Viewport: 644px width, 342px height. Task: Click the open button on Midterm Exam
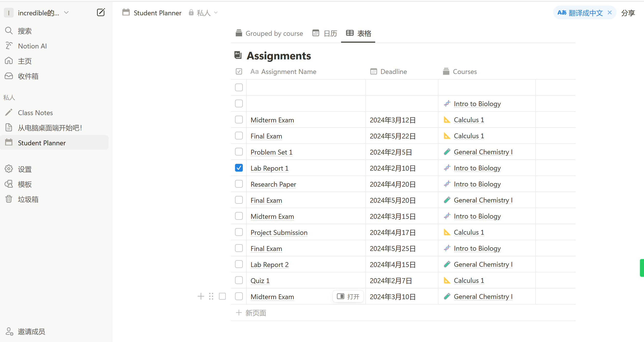[x=348, y=296]
